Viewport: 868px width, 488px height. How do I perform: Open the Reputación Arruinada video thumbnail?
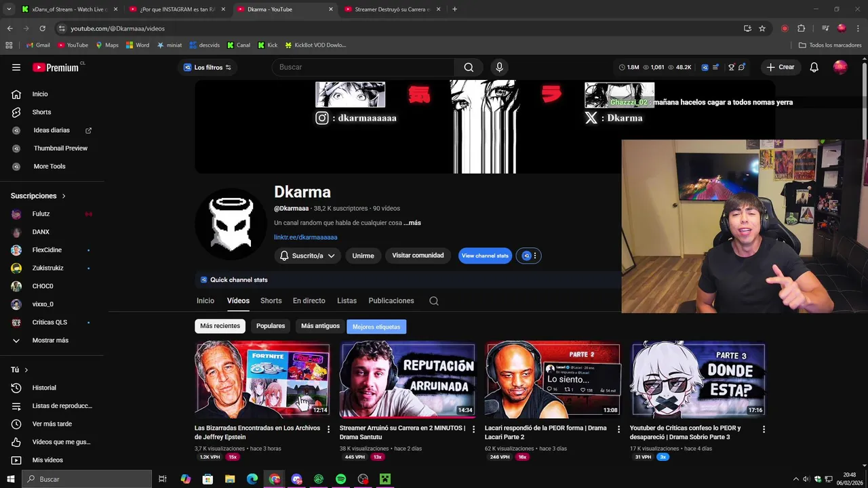[407, 380]
